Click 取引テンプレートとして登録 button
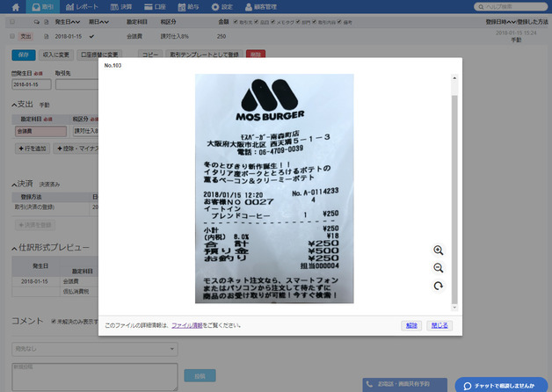This screenshot has width=552, height=392. [x=204, y=54]
